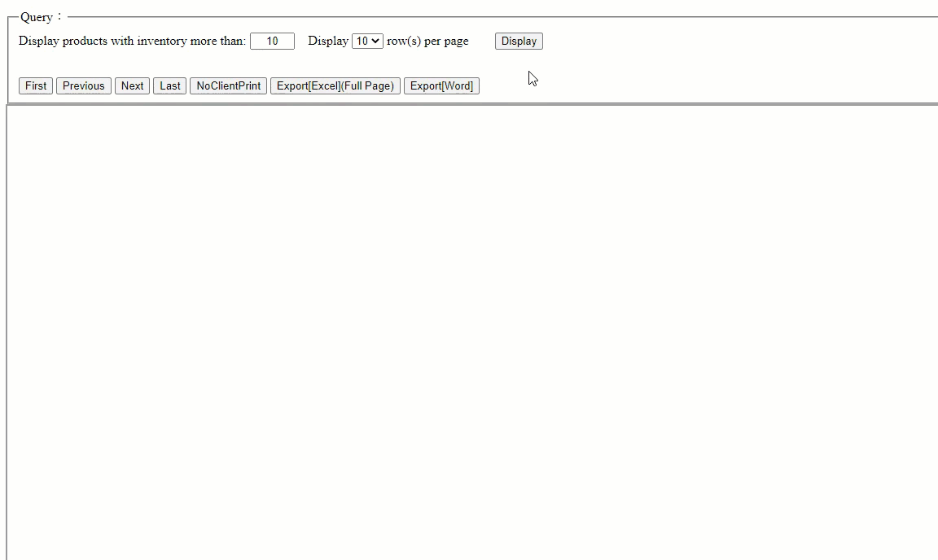Advance to the Next page

(x=132, y=85)
